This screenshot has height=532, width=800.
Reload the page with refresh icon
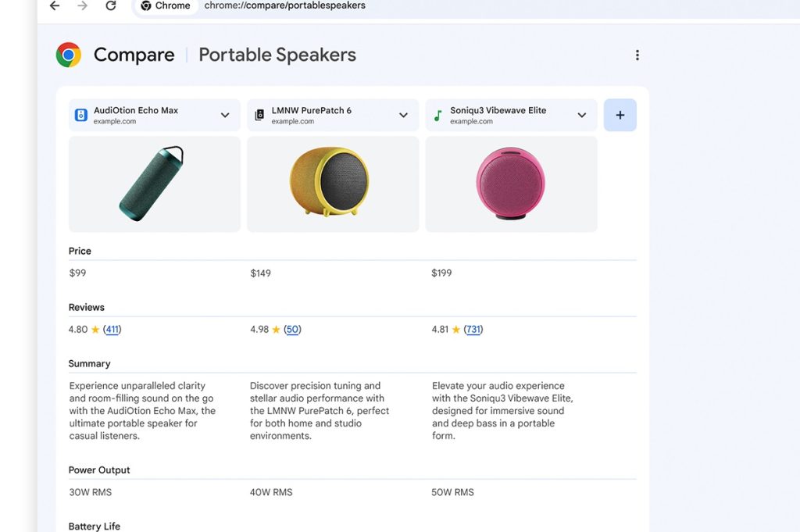(x=111, y=5)
